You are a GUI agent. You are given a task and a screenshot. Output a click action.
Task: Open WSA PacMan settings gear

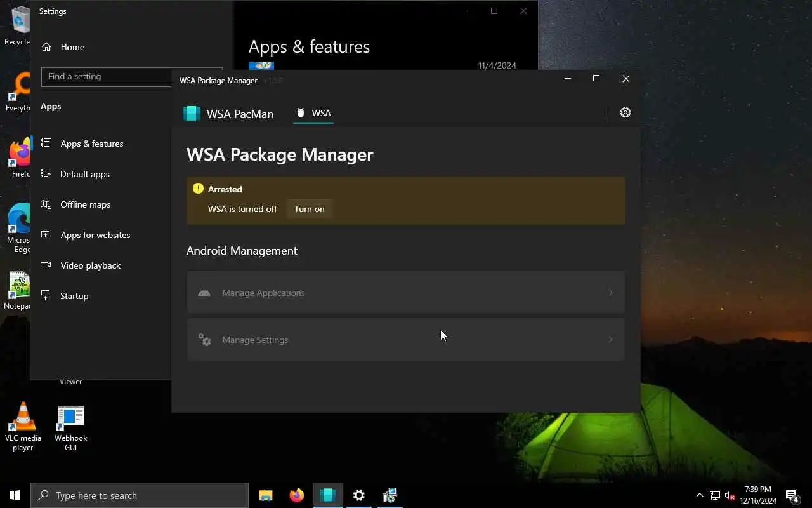[625, 112]
